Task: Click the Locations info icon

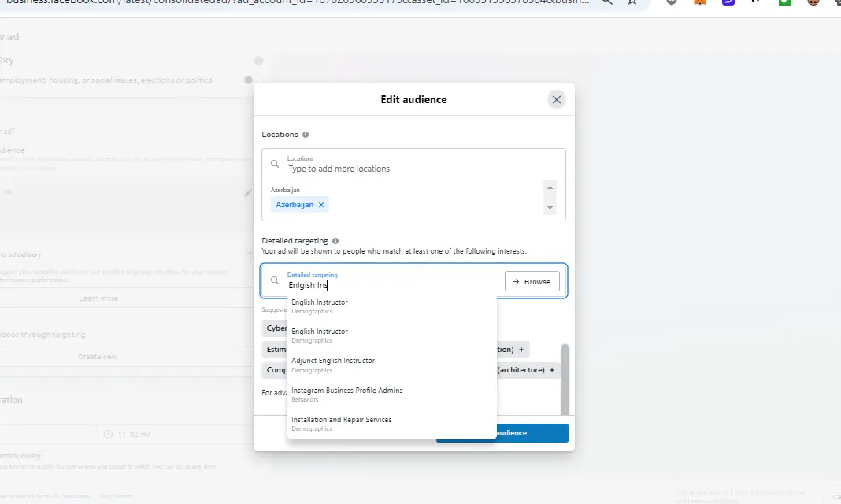Action: tap(306, 135)
